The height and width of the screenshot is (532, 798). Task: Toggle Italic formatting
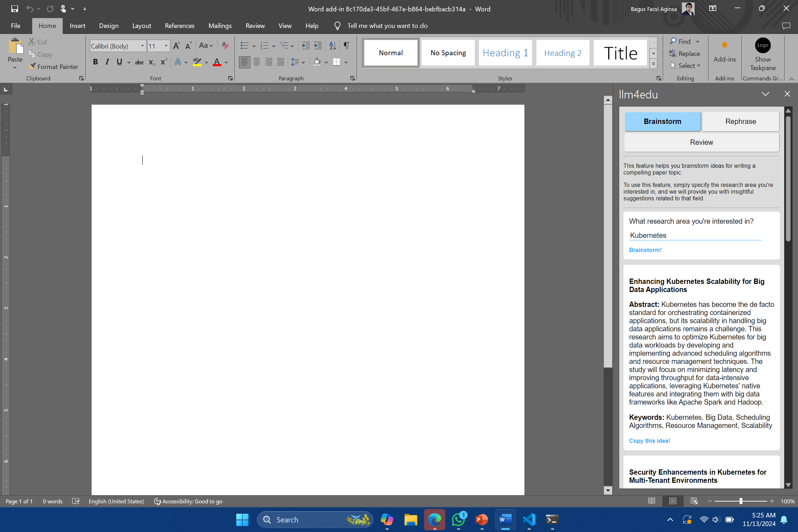click(107, 62)
